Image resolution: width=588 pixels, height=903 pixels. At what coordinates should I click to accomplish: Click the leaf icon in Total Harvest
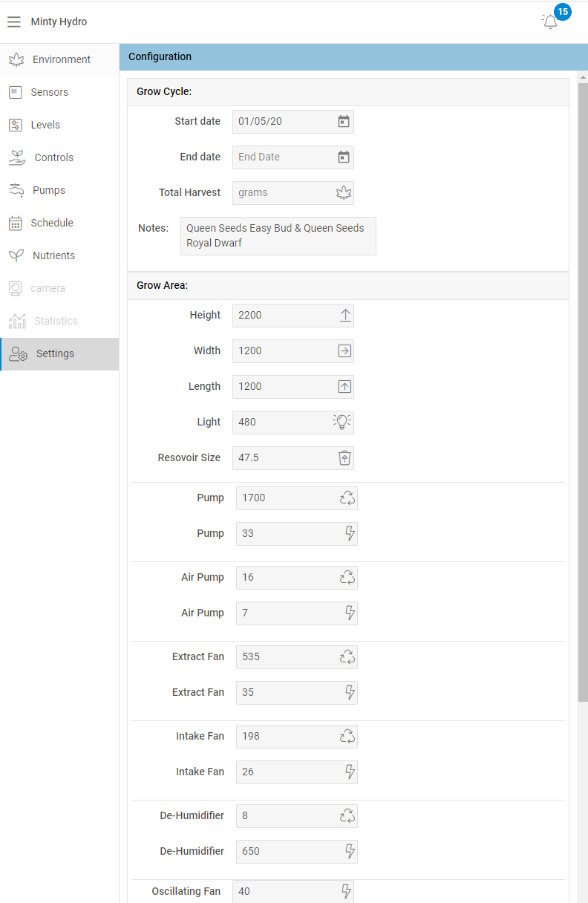click(x=343, y=193)
